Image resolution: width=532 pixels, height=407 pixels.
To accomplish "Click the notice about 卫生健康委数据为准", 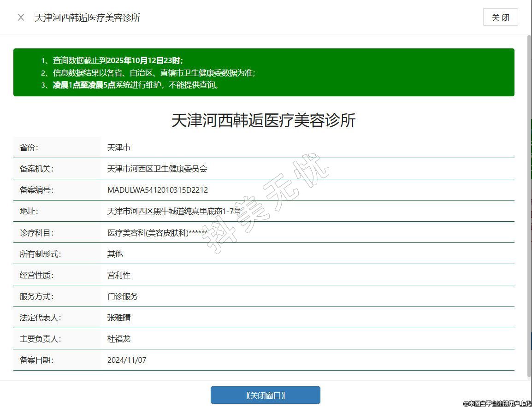I will coord(154,73).
